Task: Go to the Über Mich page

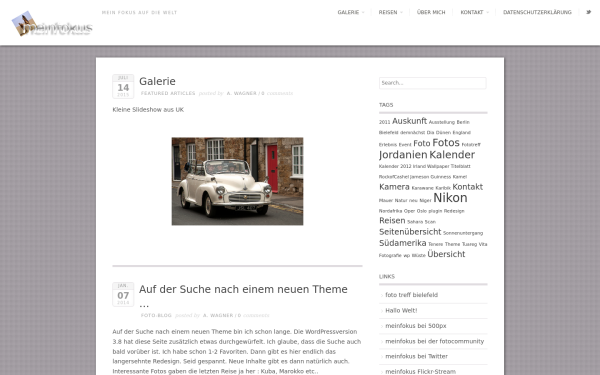Action: tap(431, 13)
